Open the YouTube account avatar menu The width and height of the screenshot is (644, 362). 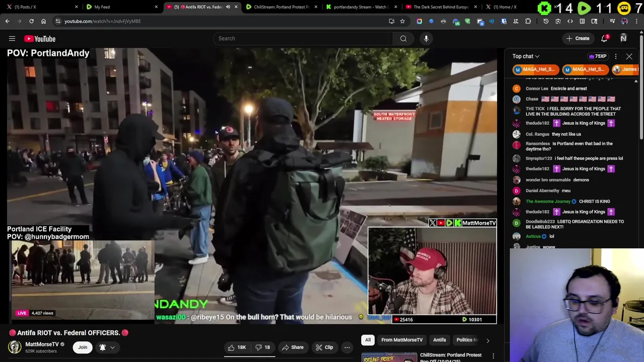623,38
